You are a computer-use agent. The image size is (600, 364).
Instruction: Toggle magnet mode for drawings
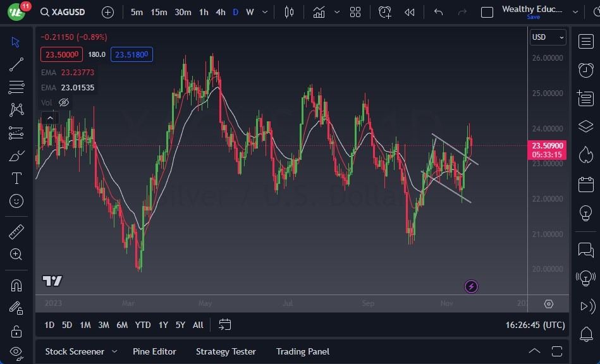click(x=16, y=285)
